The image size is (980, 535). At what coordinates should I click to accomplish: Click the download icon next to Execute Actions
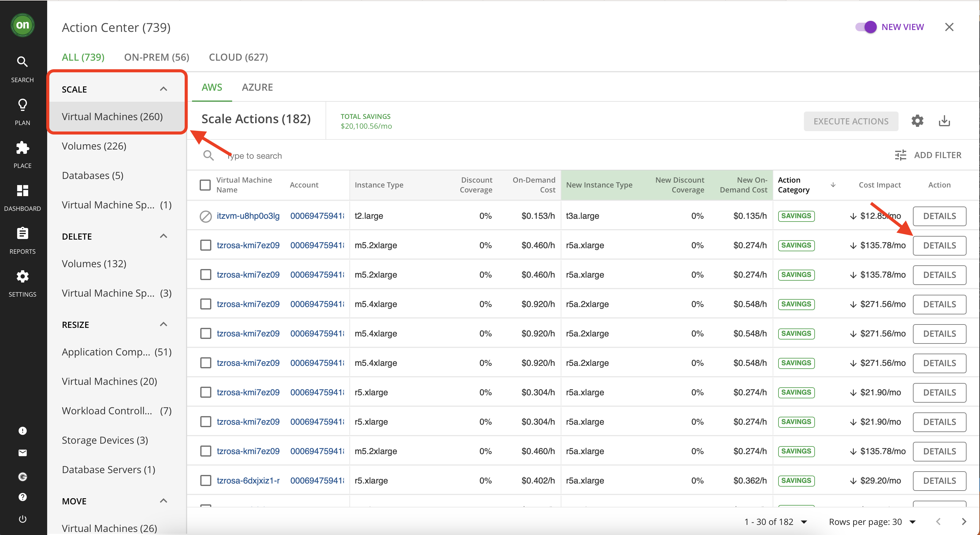(x=944, y=121)
